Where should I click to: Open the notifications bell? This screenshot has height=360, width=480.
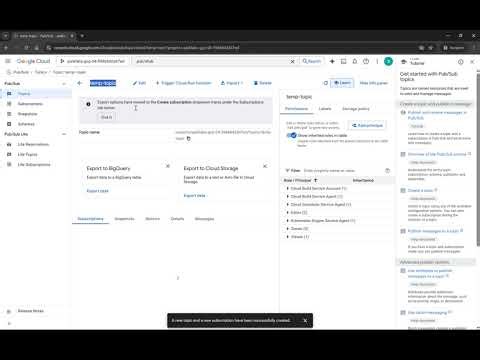[x=355, y=61]
